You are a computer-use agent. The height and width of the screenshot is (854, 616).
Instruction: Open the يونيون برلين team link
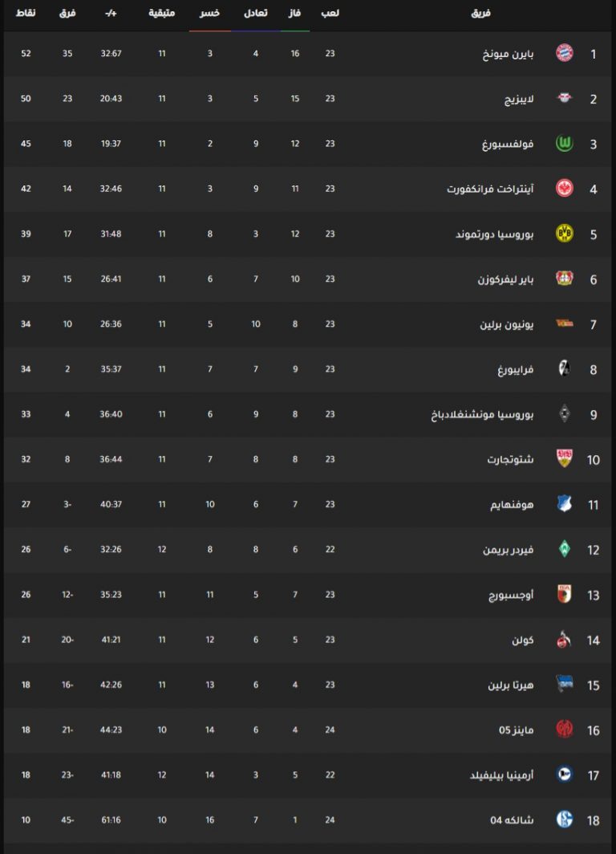click(507, 324)
